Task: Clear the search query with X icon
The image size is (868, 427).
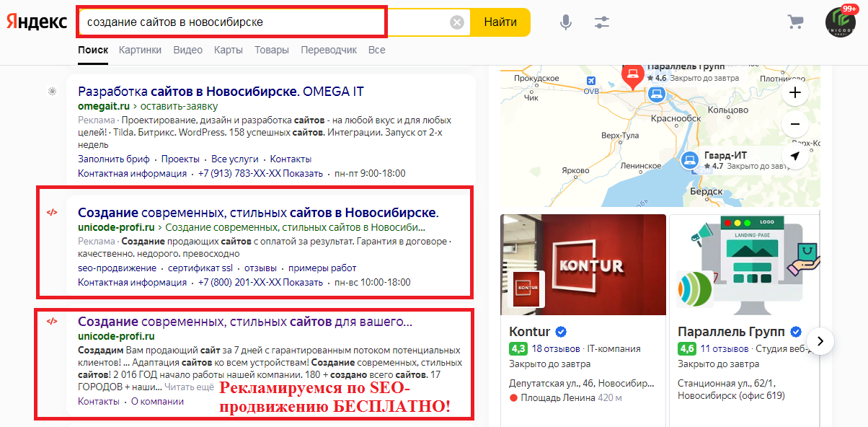Action: pos(457,22)
